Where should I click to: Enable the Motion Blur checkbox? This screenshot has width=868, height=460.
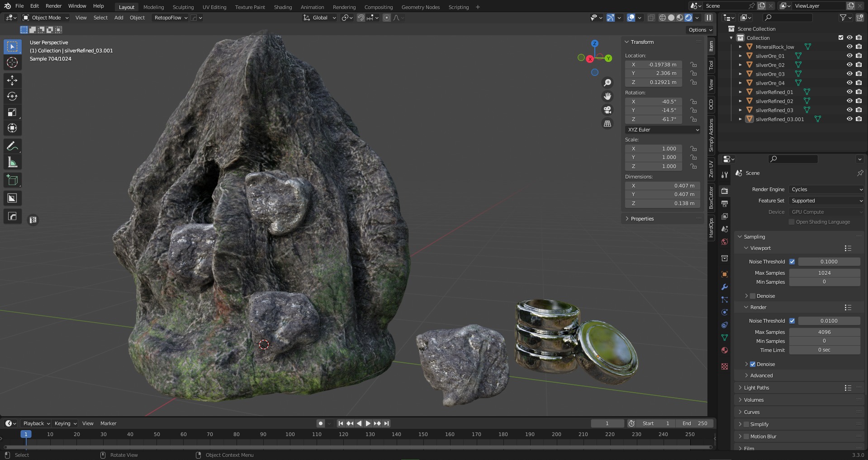[x=746, y=437]
